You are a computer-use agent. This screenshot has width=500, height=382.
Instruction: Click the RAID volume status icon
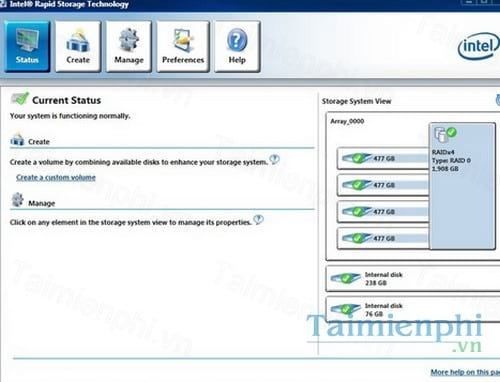click(445, 134)
